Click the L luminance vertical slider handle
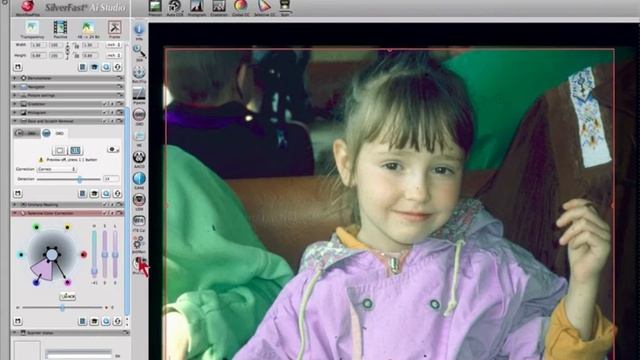The width and height of the screenshot is (640, 360). click(115, 255)
